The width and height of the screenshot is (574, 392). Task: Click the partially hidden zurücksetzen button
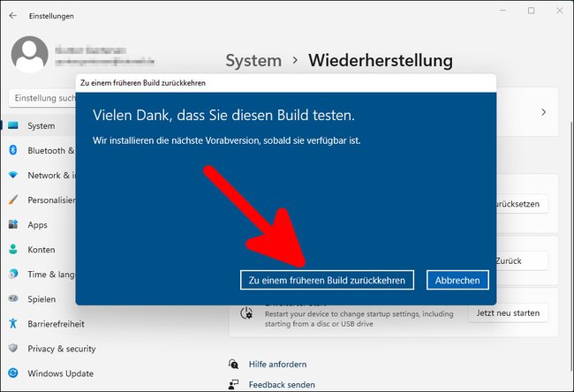click(522, 204)
